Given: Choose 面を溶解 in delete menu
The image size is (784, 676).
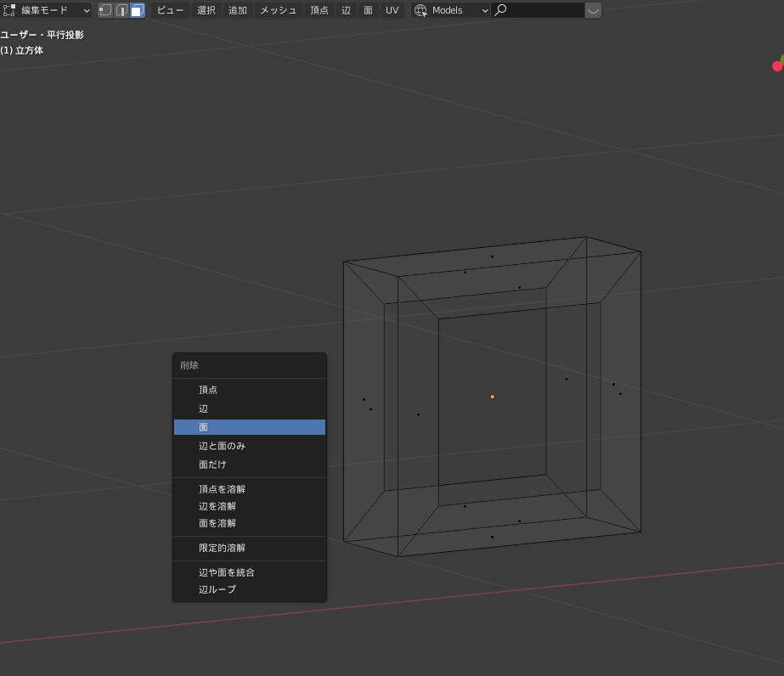Looking at the screenshot, I should (250, 523).
